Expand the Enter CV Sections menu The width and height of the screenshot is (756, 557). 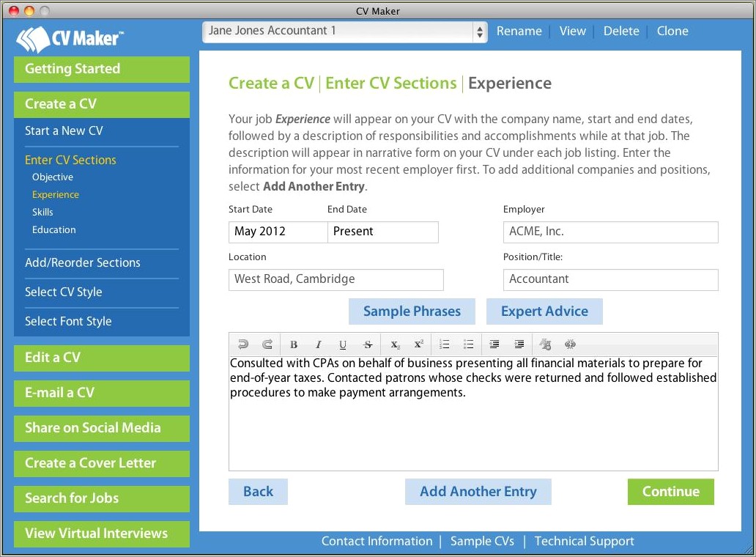70,160
